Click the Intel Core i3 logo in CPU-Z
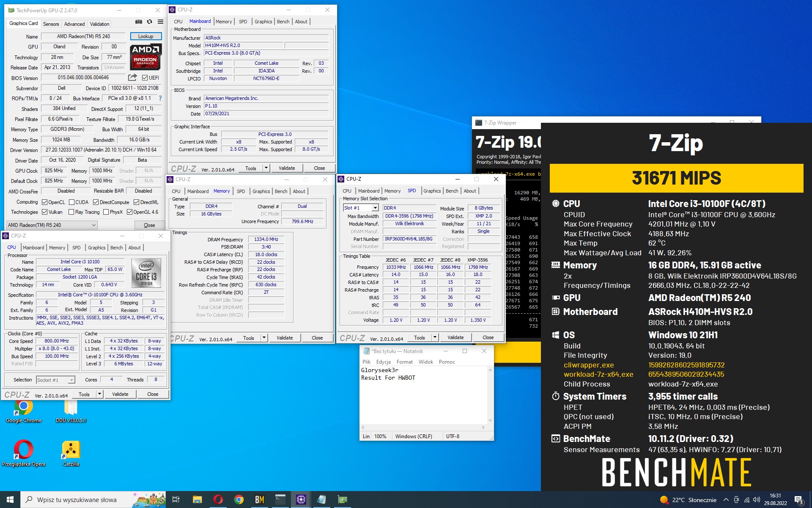This screenshot has height=508, width=812. click(x=146, y=273)
